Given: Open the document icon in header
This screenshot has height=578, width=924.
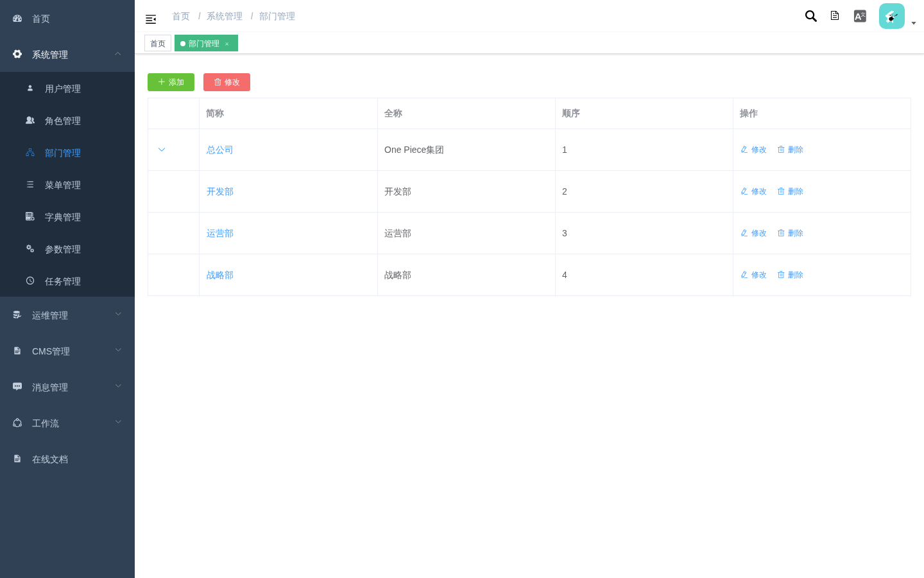Looking at the screenshot, I should tap(835, 16).
